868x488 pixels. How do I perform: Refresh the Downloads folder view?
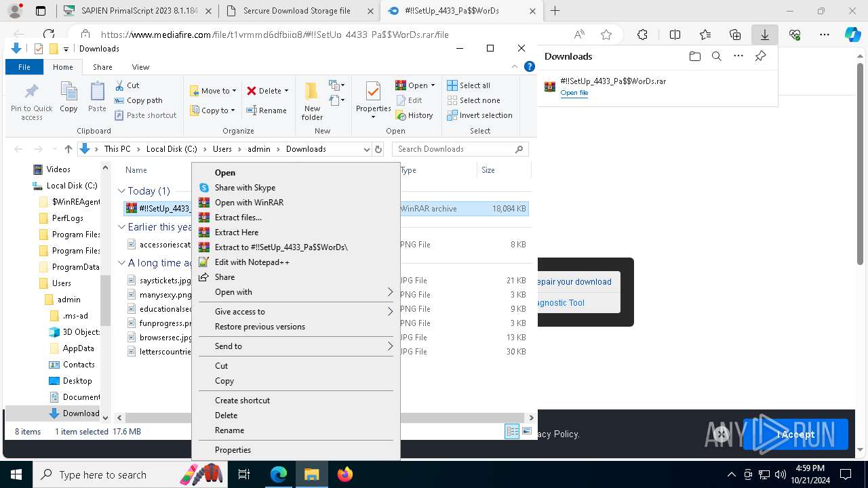378,148
